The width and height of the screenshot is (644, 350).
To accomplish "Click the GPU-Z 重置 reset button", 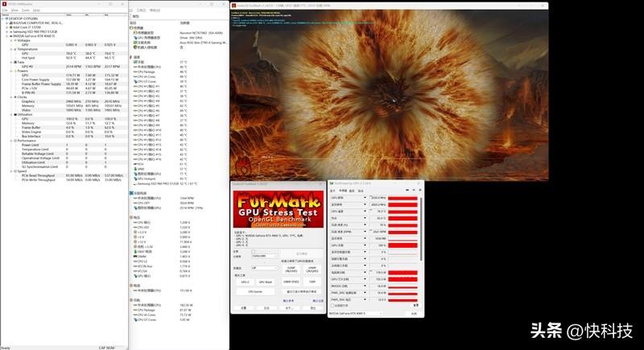I will click(415, 306).
